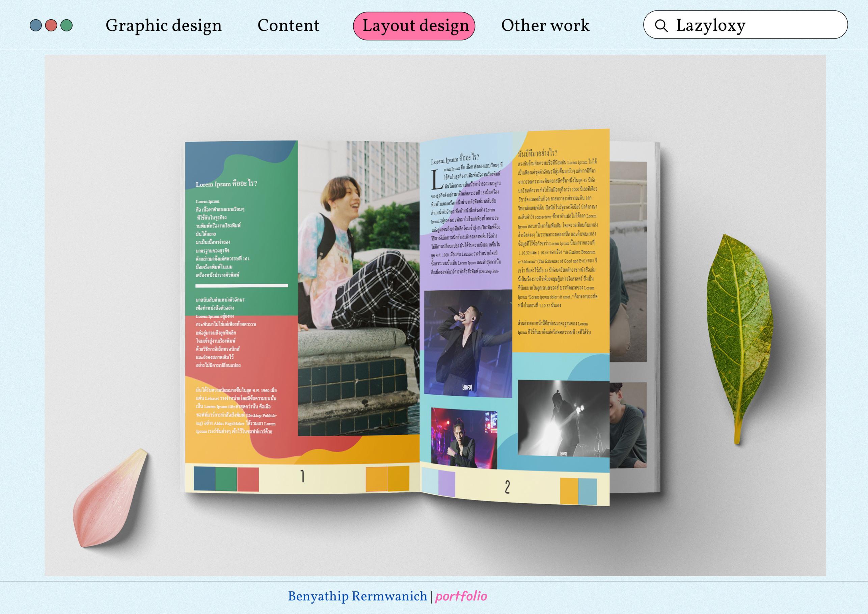
Task: Click the singer with microphone photo
Action: (x=467, y=343)
